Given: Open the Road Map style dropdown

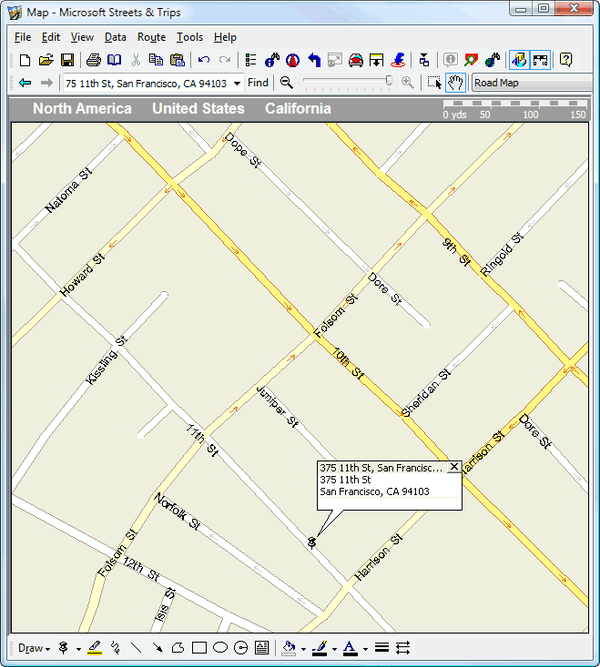Looking at the screenshot, I should tap(534, 83).
